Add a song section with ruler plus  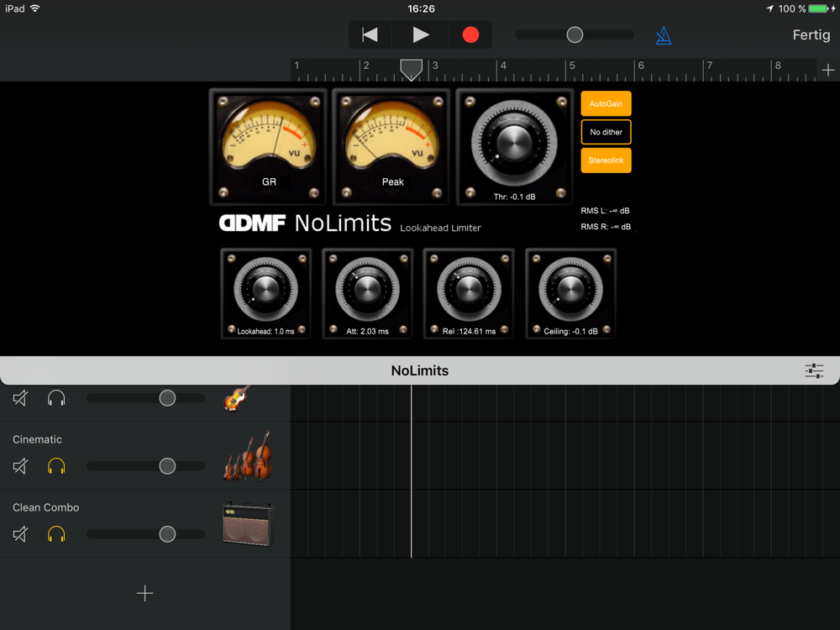(827, 71)
